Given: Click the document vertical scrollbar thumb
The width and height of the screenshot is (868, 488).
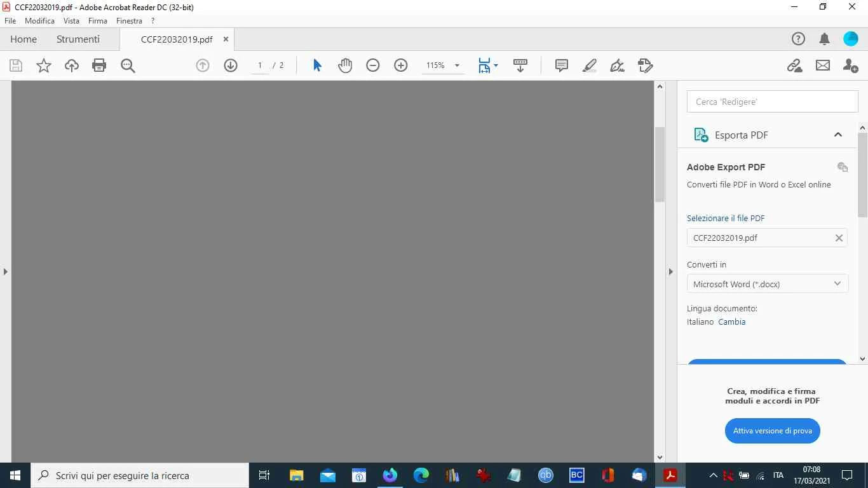Looking at the screenshot, I should [x=660, y=164].
